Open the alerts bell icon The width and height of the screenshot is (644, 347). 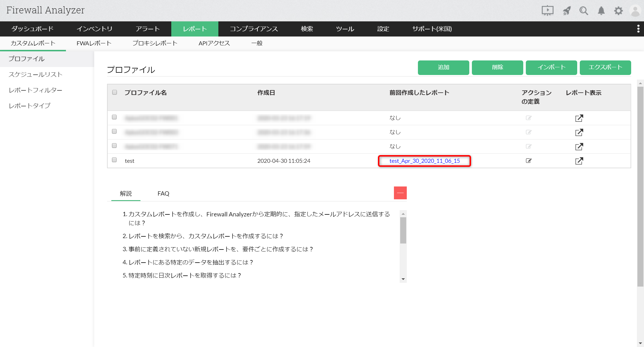[601, 11]
